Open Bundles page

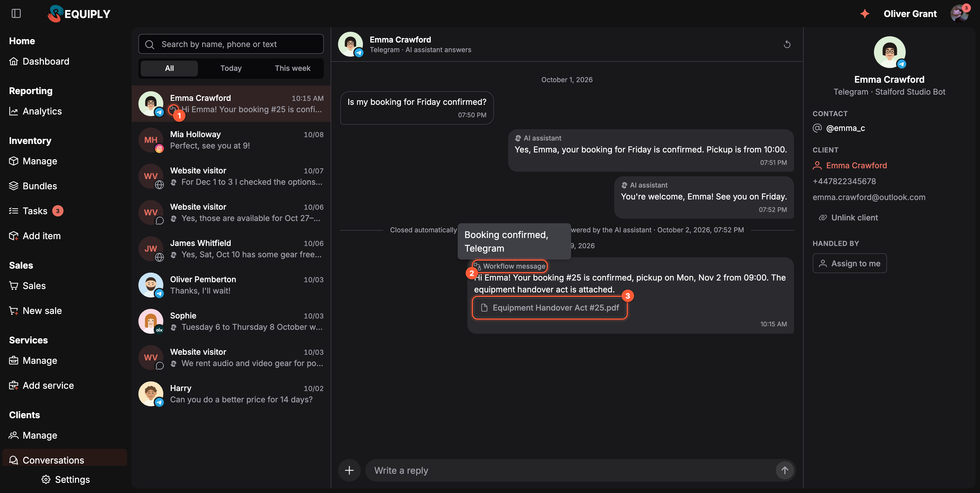[x=33, y=186]
